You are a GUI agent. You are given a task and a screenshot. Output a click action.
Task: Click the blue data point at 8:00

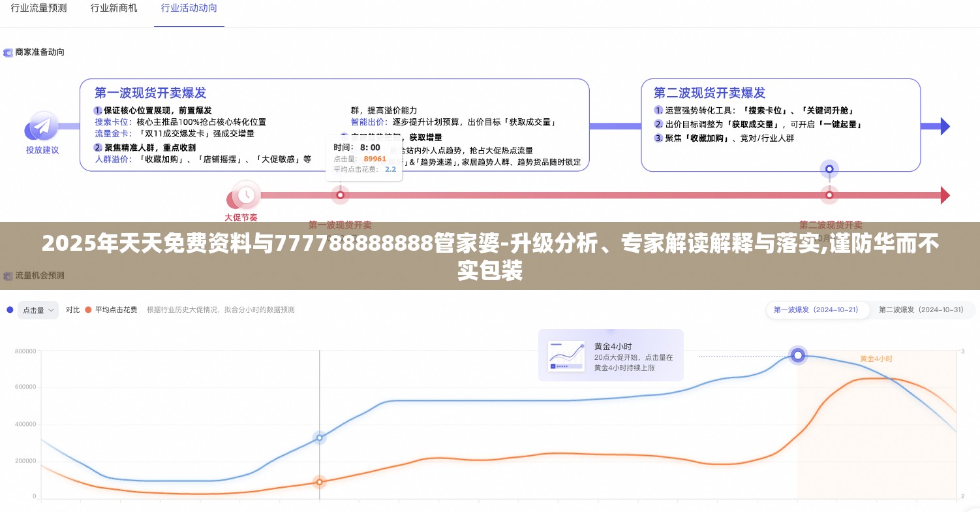click(x=319, y=438)
